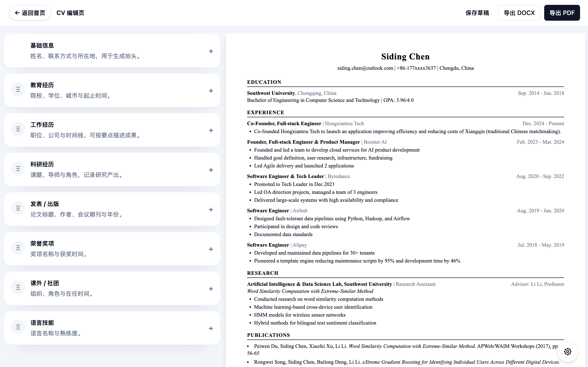Screen dimensions: 588x367
Task: Expand the 科研经历 plus icon
Action: pyautogui.click(x=211, y=170)
